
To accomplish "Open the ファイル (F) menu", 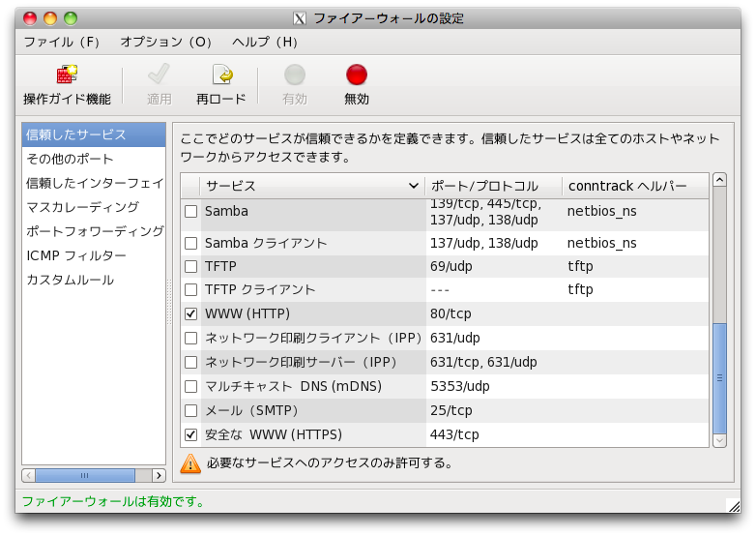I will pyautogui.click(x=62, y=43).
